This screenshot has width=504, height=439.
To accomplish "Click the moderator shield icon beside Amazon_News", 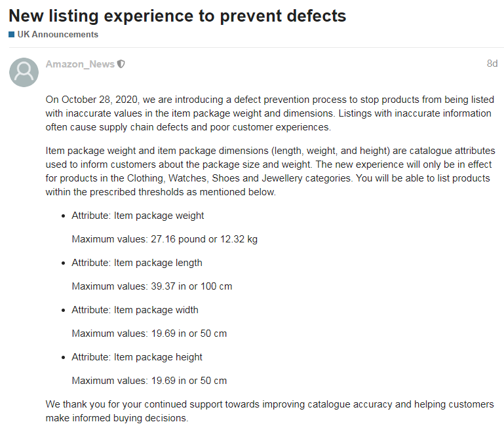I will [121, 64].
